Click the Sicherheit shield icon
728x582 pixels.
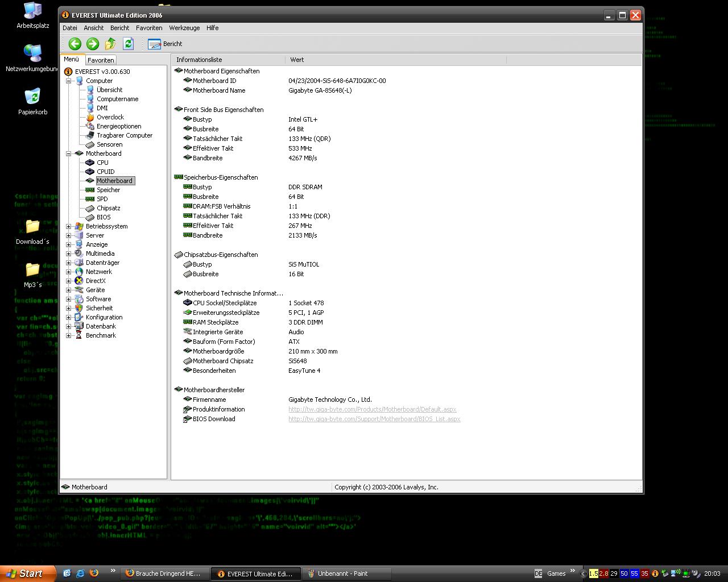click(79, 308)
